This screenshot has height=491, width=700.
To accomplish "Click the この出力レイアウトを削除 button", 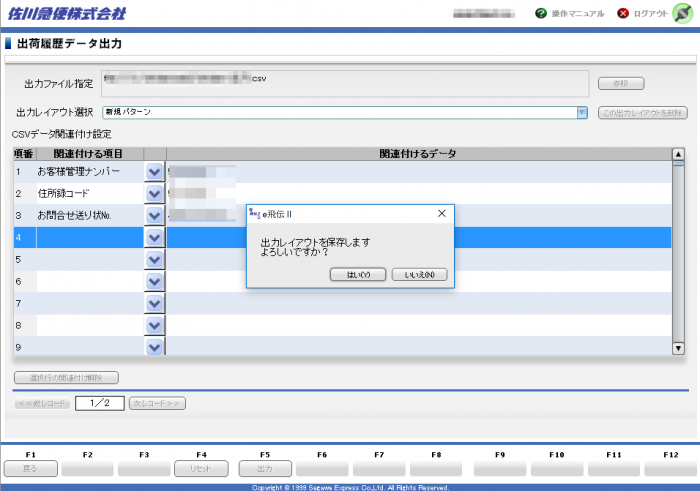I will point(642,113).
